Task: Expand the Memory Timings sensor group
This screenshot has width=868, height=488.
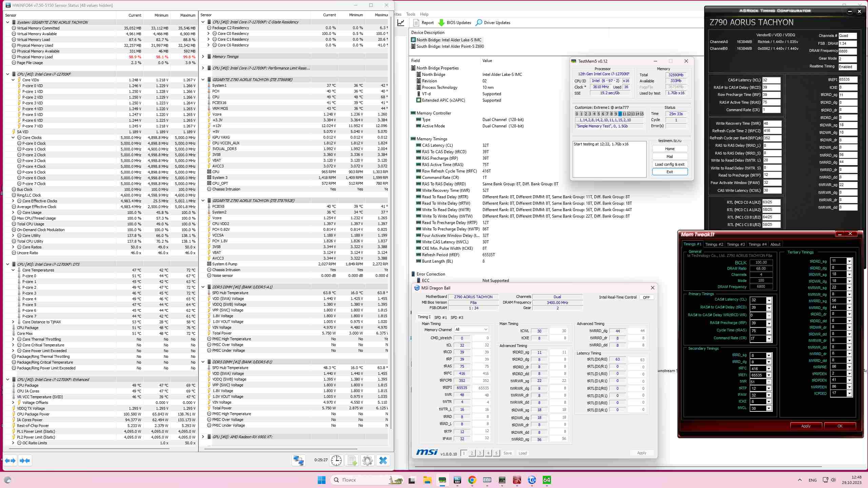Action: (x=203, y=57)
